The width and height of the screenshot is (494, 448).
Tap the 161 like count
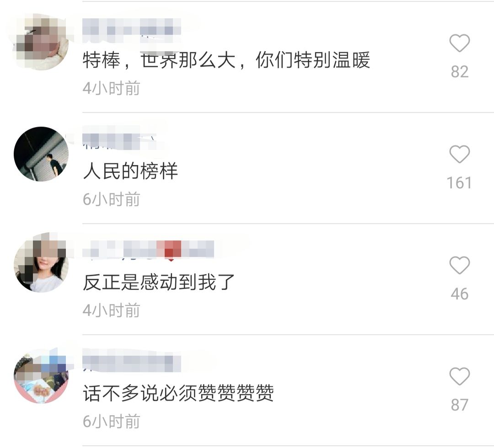point(459,183)
